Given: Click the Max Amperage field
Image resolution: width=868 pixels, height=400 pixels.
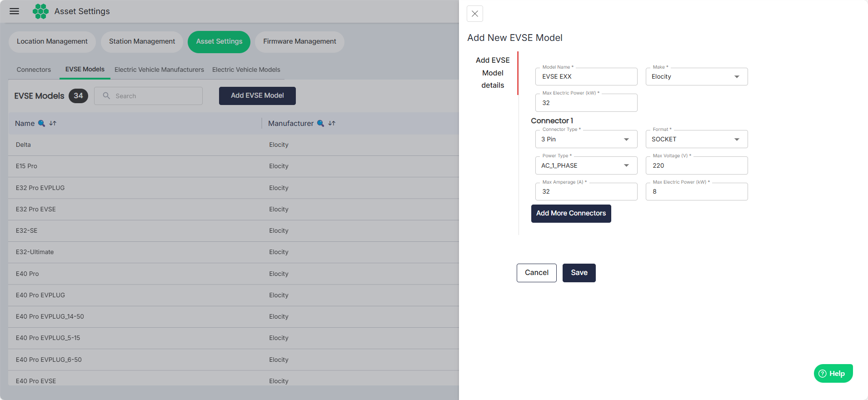Looking at the screenshot, I should point(586,191).
